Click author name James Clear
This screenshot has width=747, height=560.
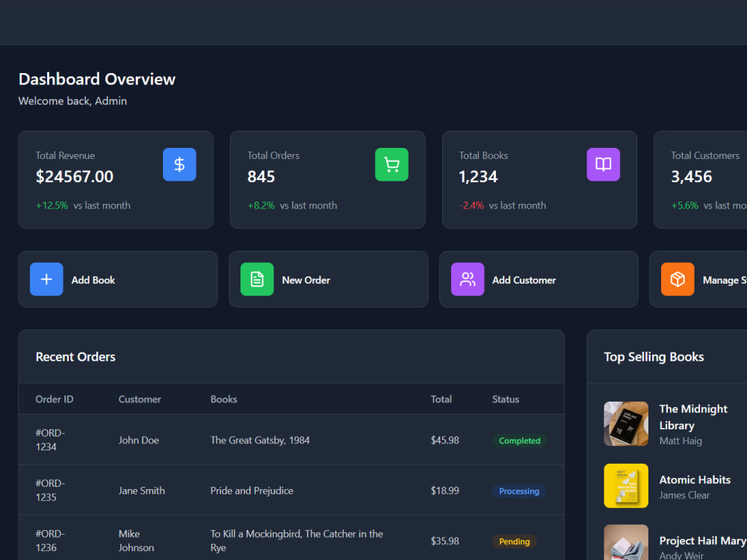coord(684,495)
